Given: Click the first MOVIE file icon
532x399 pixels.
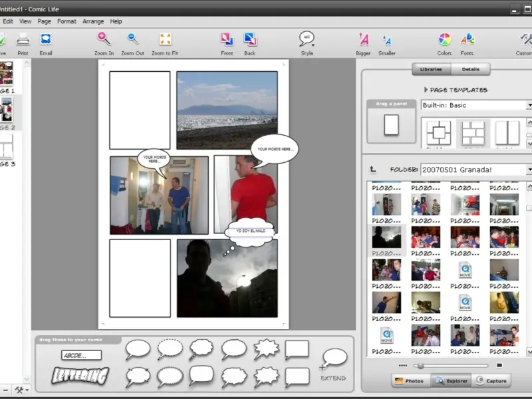Looking at the screenshot, I should pyautogui.click(x=465, y=270).
